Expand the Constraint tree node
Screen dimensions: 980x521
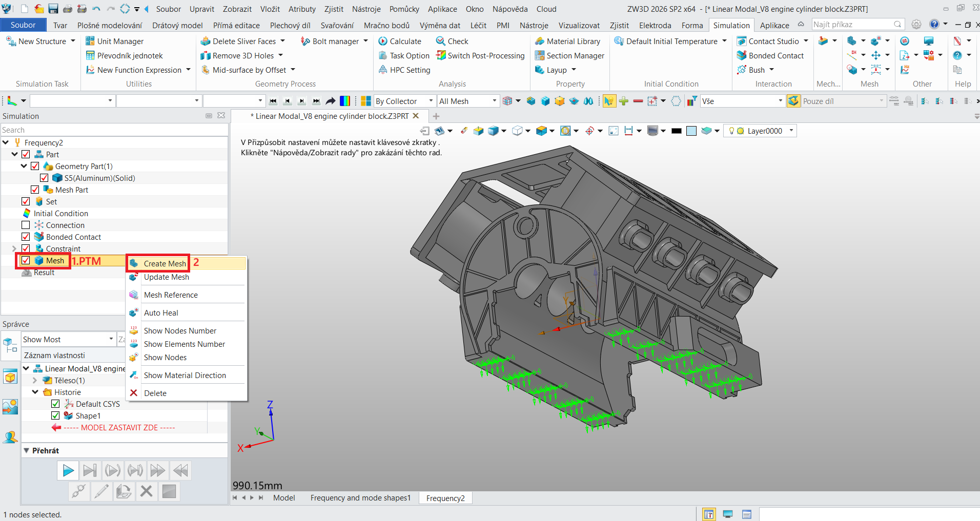14,248
